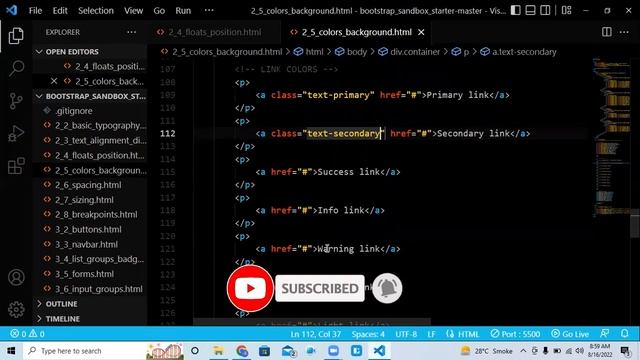Screen dimensions: 640x360
Task: Change end of line sequence LF
Action: pos(431,334)
